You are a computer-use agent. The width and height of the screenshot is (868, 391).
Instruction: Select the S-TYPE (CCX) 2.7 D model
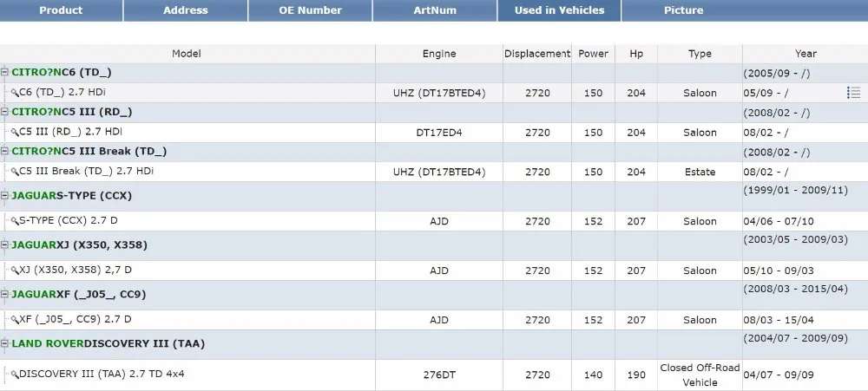pyautogui.click(x=68, y=221)
